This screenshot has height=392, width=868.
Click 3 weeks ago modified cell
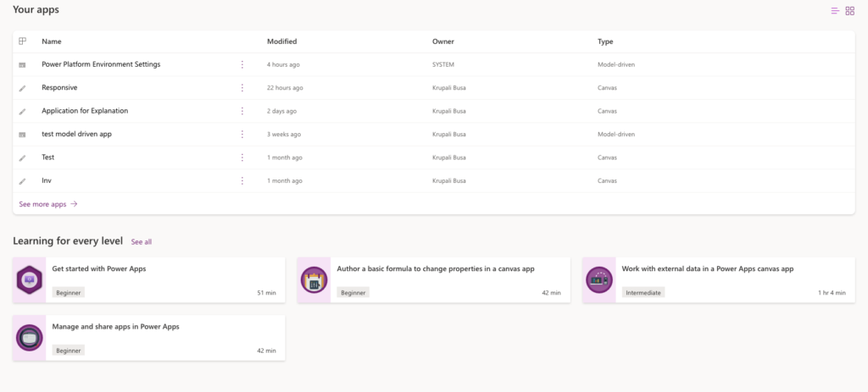pos(284,135)
